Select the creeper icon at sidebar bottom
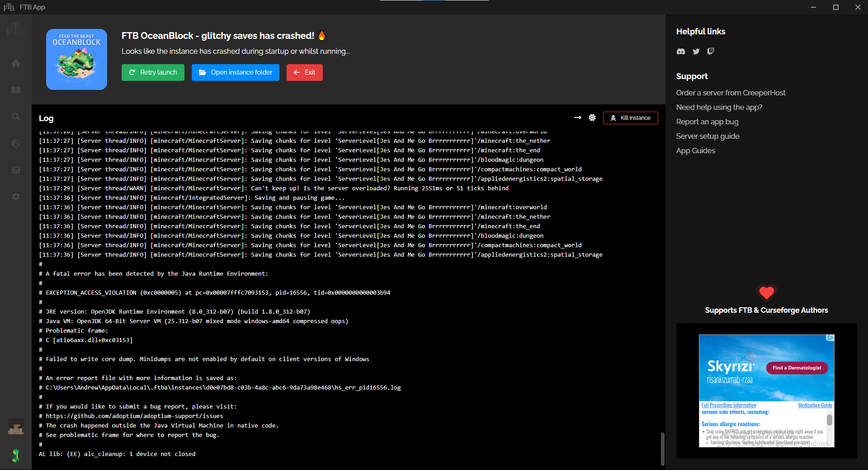The image size is (868, 470). pyautogui.click(x=16, y=456)
